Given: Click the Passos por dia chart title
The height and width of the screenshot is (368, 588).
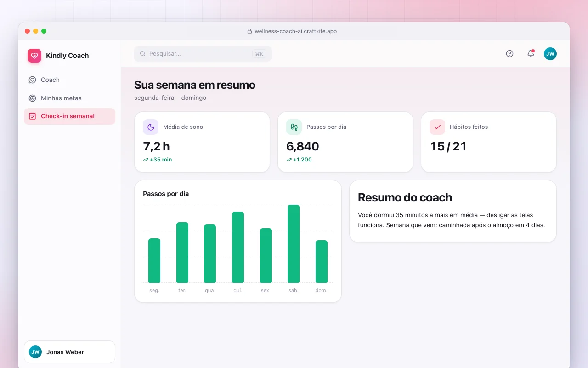Looking at the screenshot, I should click(x=166, y=194).
